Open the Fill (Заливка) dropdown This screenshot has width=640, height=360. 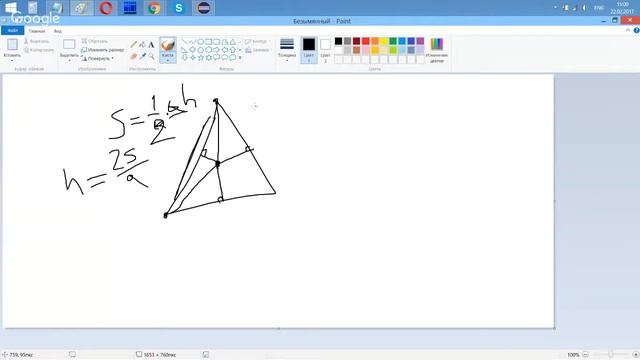pyautogui.click(x=258, y=50)
